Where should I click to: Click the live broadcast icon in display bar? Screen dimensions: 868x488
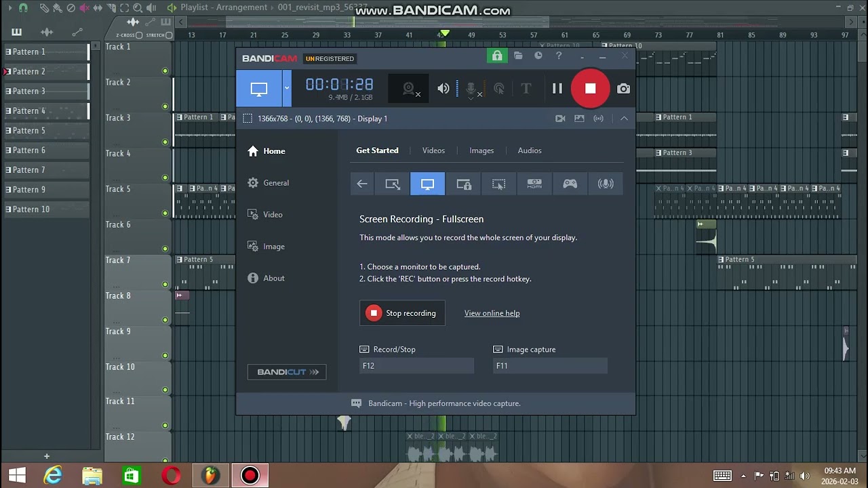coord(599,119)
